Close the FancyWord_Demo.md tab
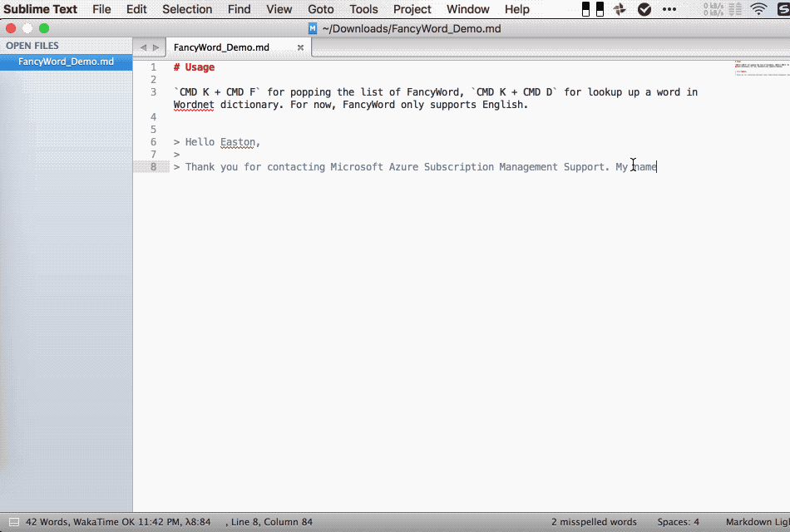 point(300,47)
